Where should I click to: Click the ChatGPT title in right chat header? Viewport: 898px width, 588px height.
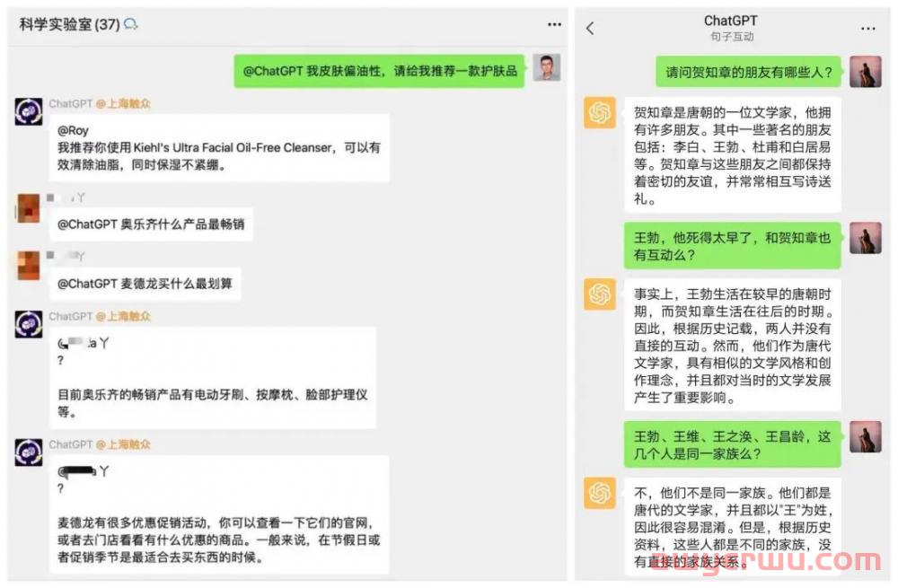[730, 21]
